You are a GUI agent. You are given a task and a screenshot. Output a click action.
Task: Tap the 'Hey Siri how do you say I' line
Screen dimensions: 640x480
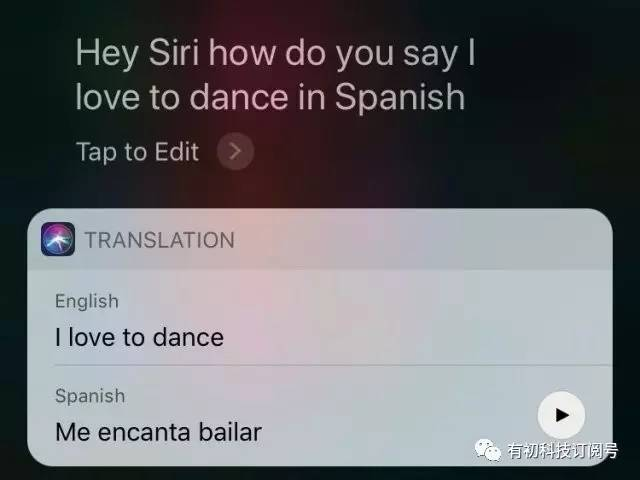(276, 53)
